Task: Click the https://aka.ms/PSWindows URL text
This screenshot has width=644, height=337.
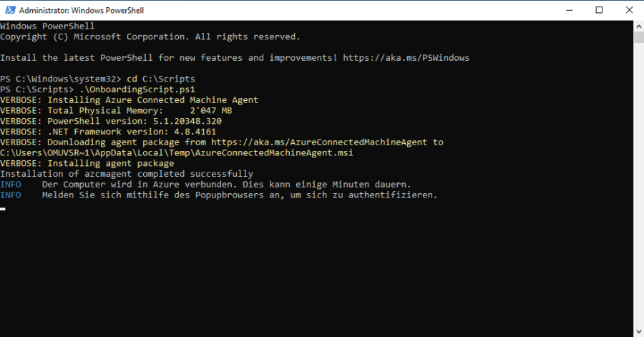Action: pyautogui.click(x=406, y=58)
